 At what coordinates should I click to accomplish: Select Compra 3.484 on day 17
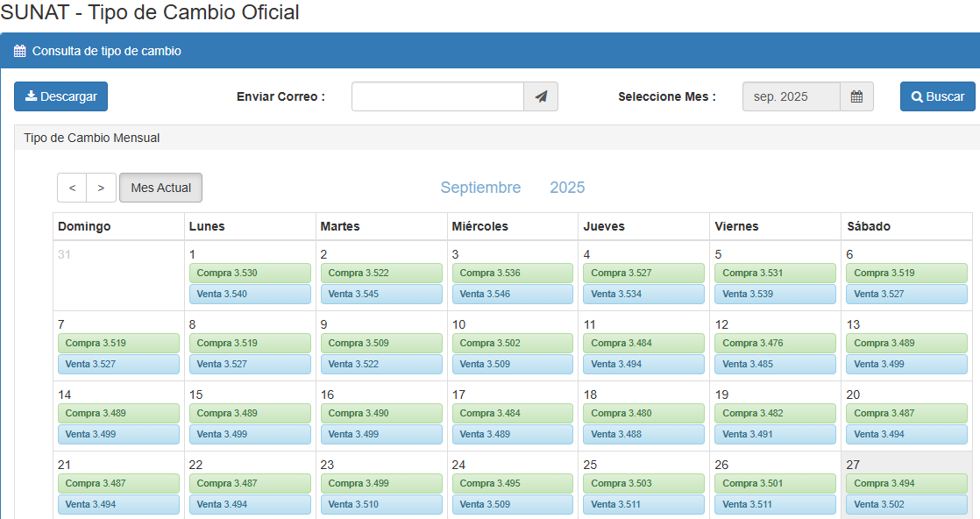513,413
